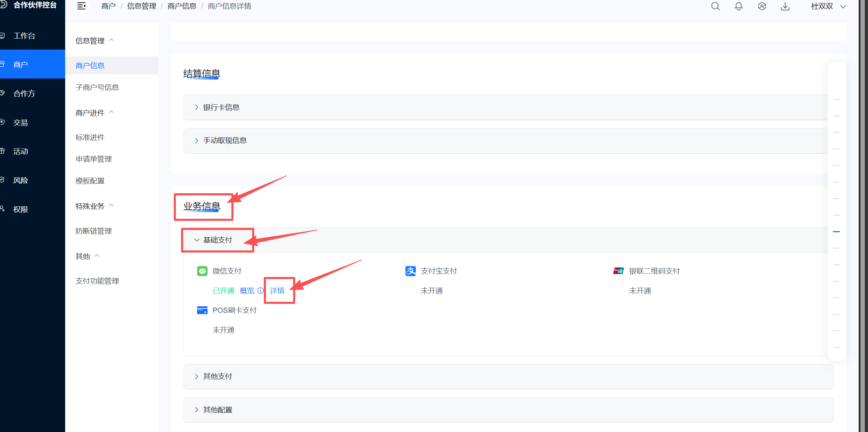Viewport: 868px width, 432px height.
Task: Toggle the sidebar collapse hamburger icon
Action: [81, 6]
